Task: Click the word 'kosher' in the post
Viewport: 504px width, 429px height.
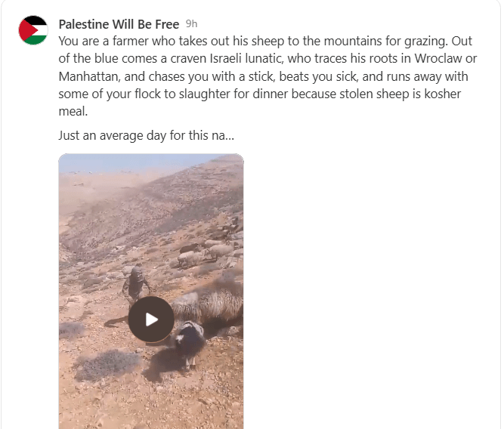Action: click(443, 94)
